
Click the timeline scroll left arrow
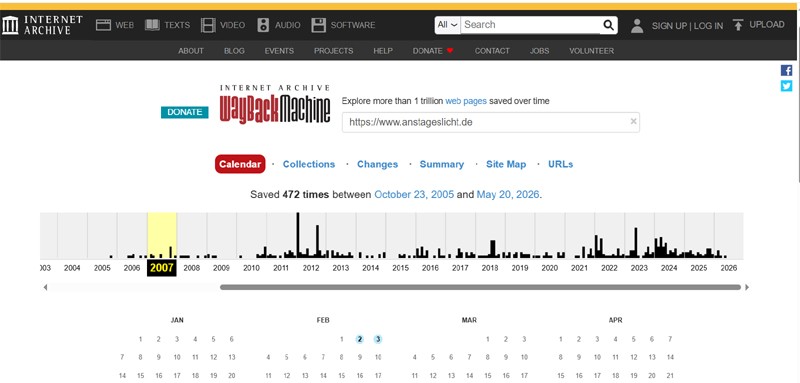click(45, 287)
